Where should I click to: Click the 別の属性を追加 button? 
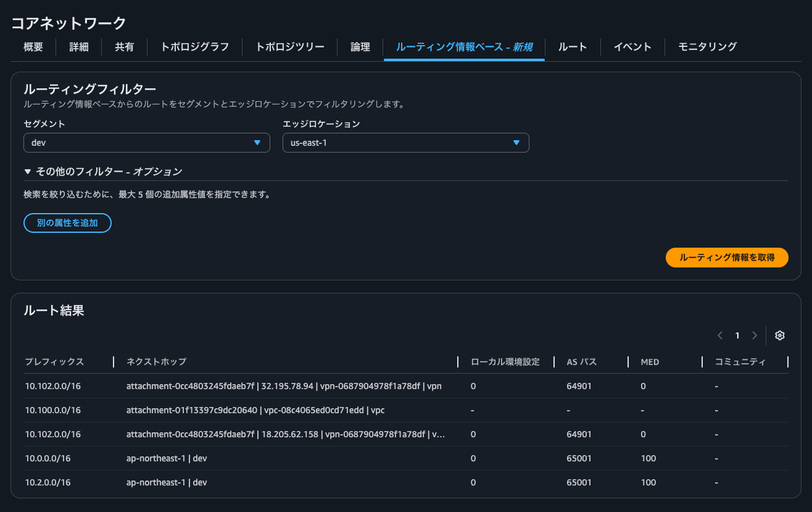coord(67,223)
